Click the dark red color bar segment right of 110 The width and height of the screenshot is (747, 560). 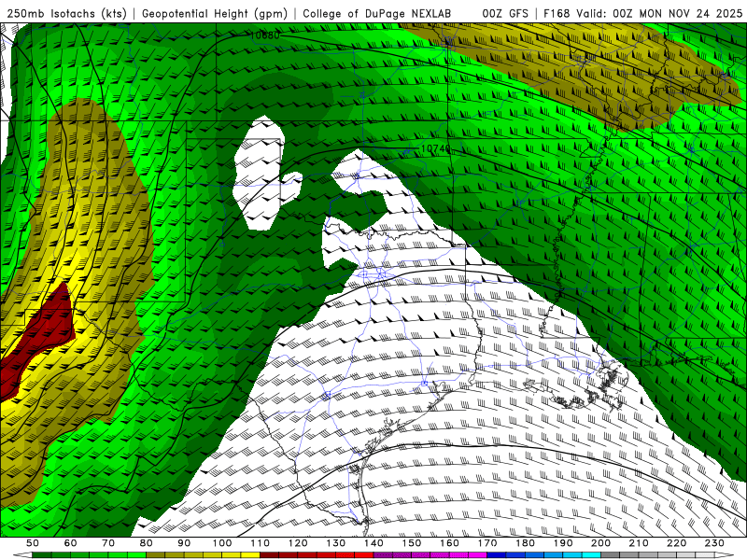269,555
